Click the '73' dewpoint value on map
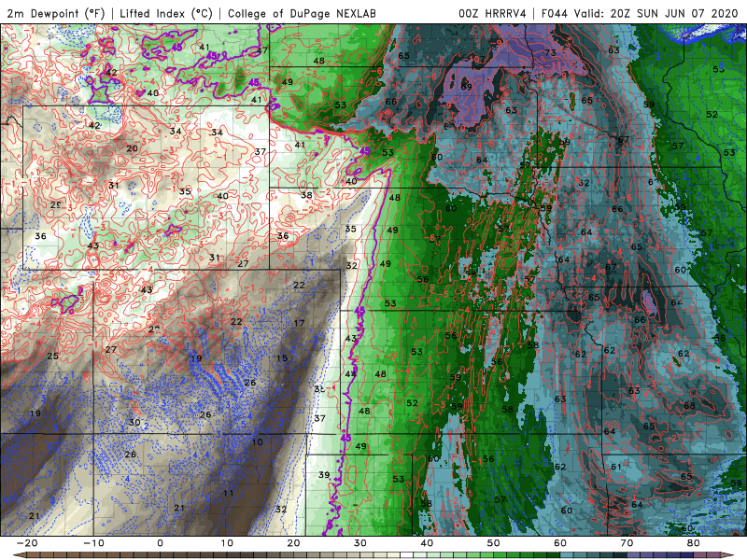 tap(550, 52)
